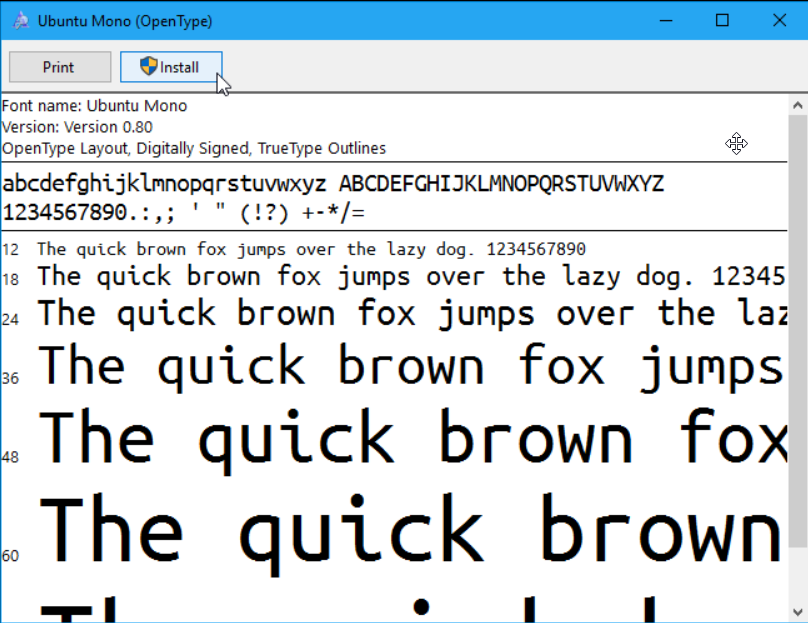
Task: Click the 18-point sample sentence
Action: (411, 277)
